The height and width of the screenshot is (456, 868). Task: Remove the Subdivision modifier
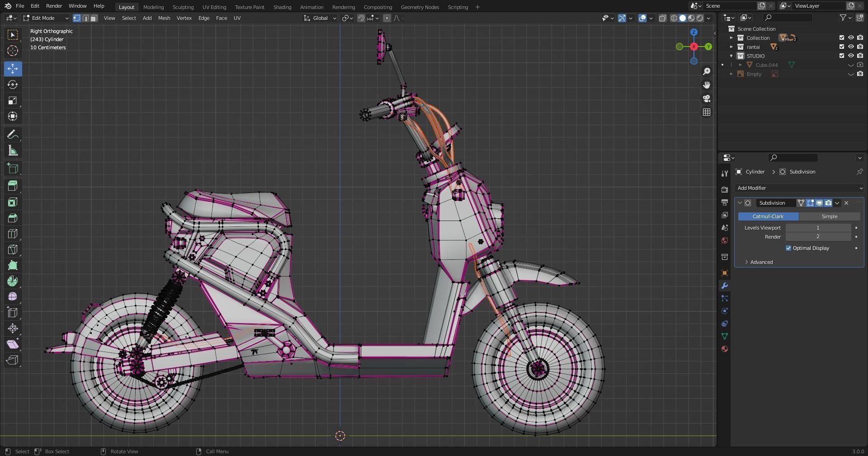click(x=846, y=203)
